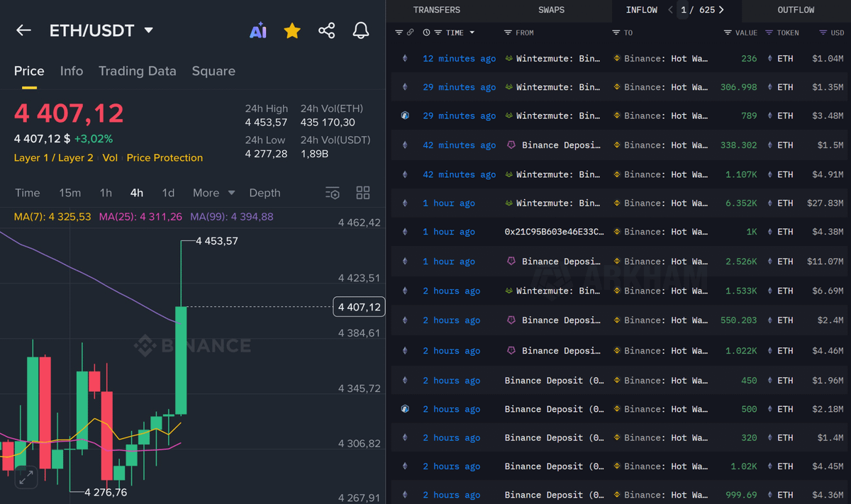This screenshot has width=851, height=504.
Task: Open the chart layout grid icon
Action: [363, 193]
